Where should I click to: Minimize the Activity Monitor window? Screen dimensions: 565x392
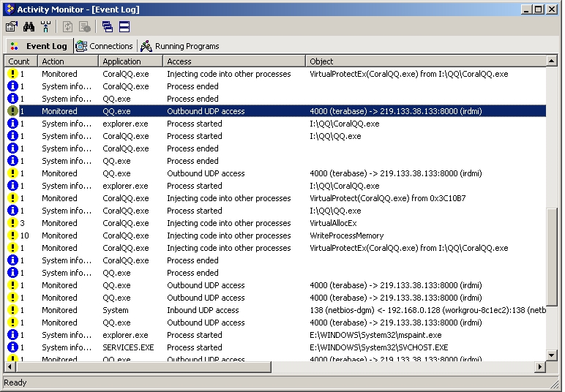point(526,10)
